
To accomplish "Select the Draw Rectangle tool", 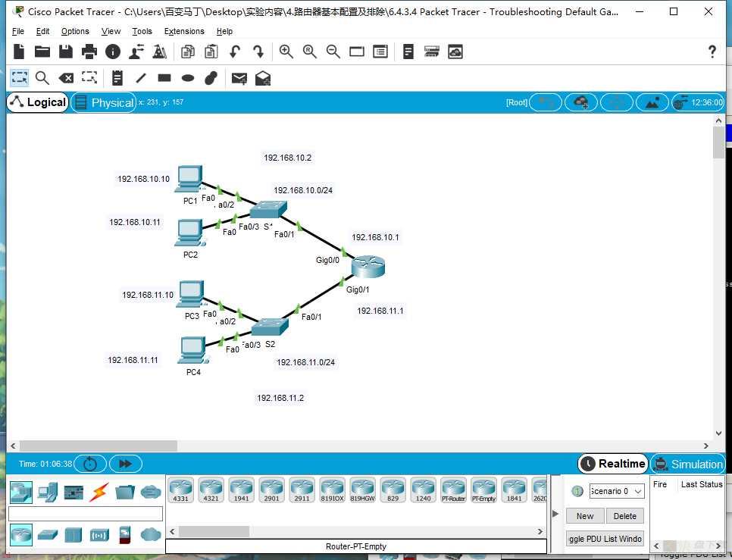I will (164, 78).
